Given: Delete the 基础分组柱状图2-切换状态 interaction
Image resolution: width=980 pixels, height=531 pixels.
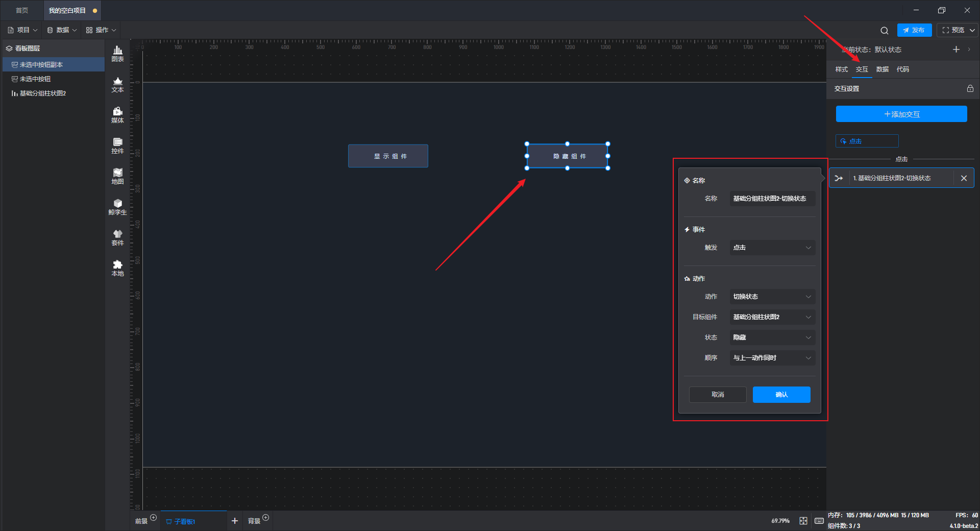Looking at the screenshot, I should (964, 178).
